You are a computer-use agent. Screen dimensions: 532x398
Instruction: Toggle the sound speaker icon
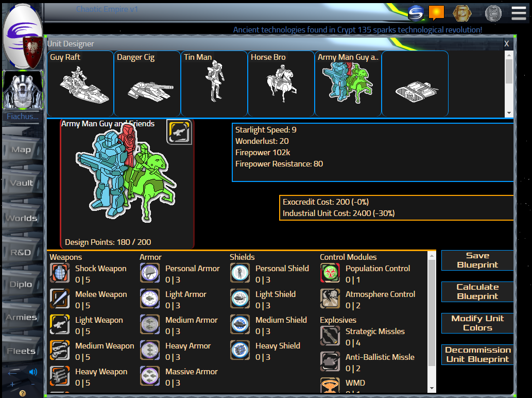click(x=33, y=372)
